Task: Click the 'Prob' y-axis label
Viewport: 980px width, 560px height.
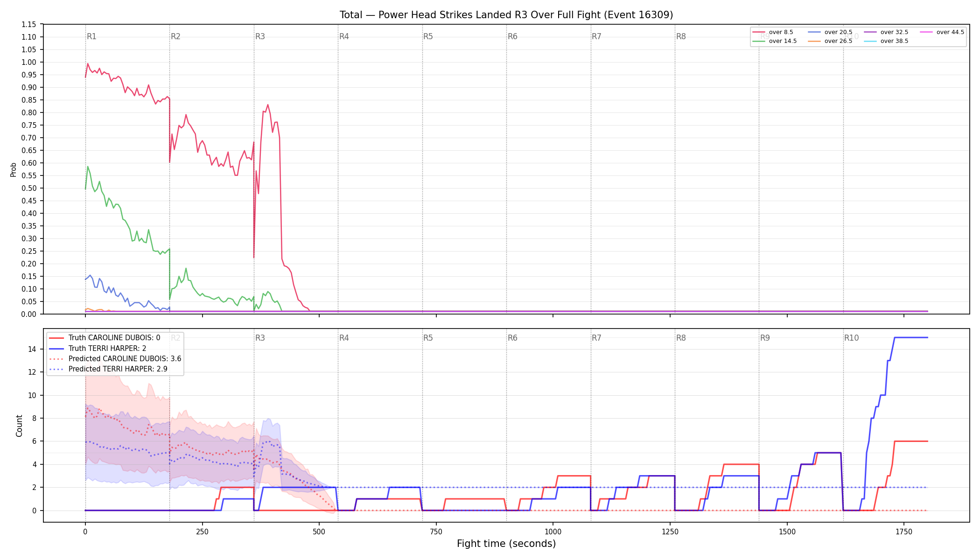Action: pos(14,169)
